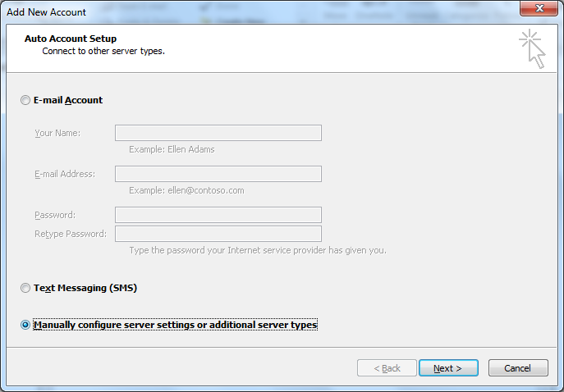Click the 'Example: Ellen Adams' hint text
This screenshot has width=564, height=392.
click(x=172, y=149)
